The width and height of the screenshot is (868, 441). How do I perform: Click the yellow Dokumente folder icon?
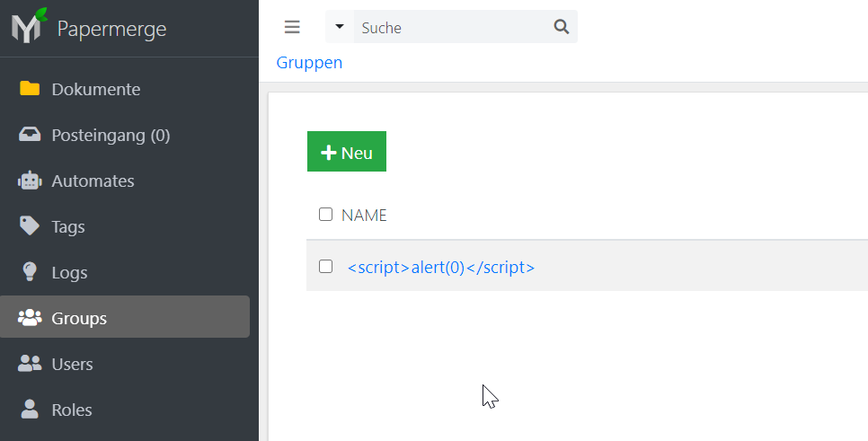(x=30, y=89)
